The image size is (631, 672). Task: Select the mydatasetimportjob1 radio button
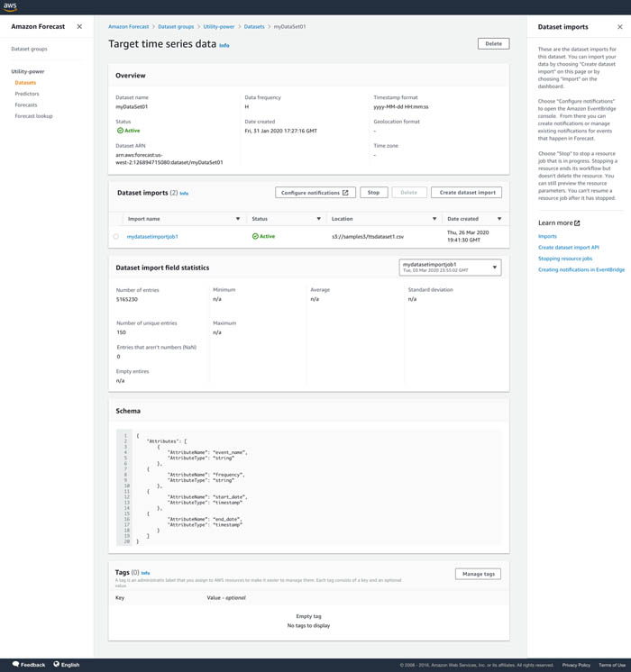(x=115, y=236)
